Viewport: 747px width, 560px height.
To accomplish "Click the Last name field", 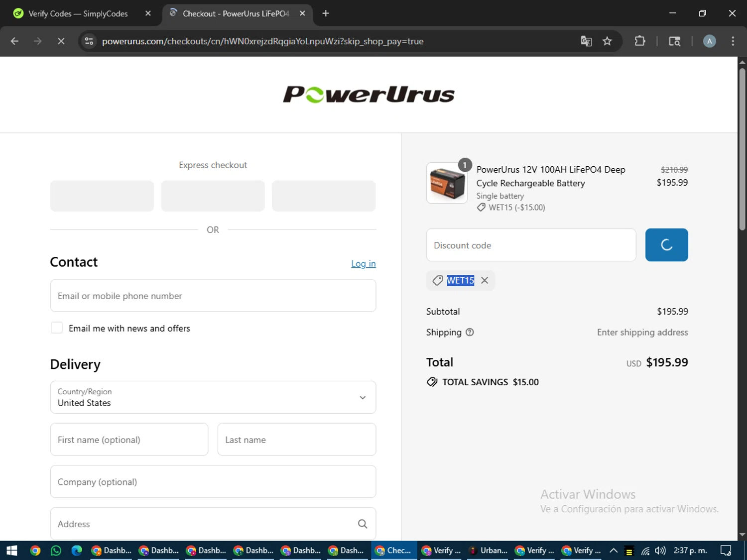I will pos(297,440).
